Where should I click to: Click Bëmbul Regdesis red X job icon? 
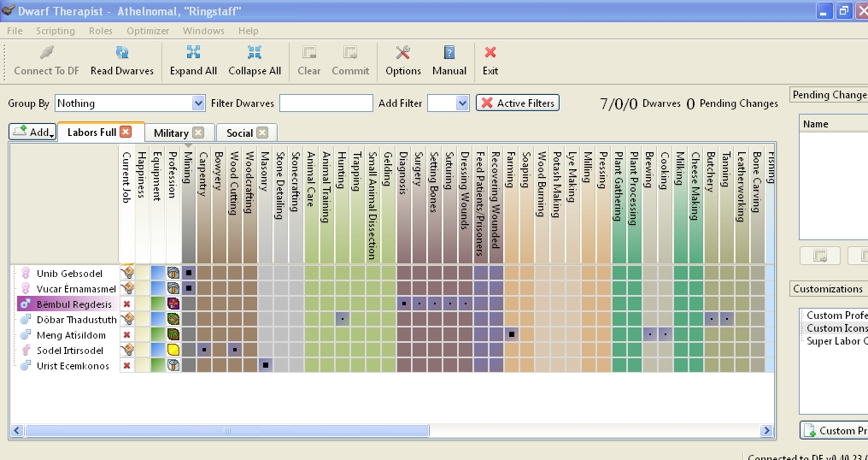click(126, 304)
